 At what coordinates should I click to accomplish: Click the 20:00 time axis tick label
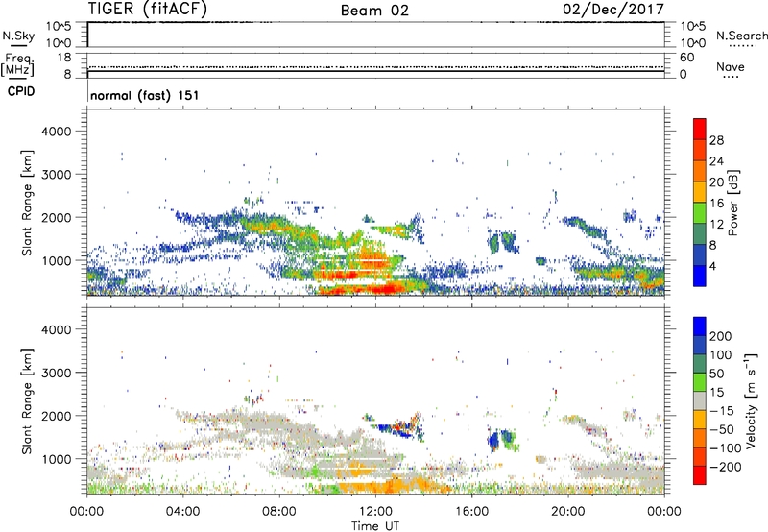[567, 512]
